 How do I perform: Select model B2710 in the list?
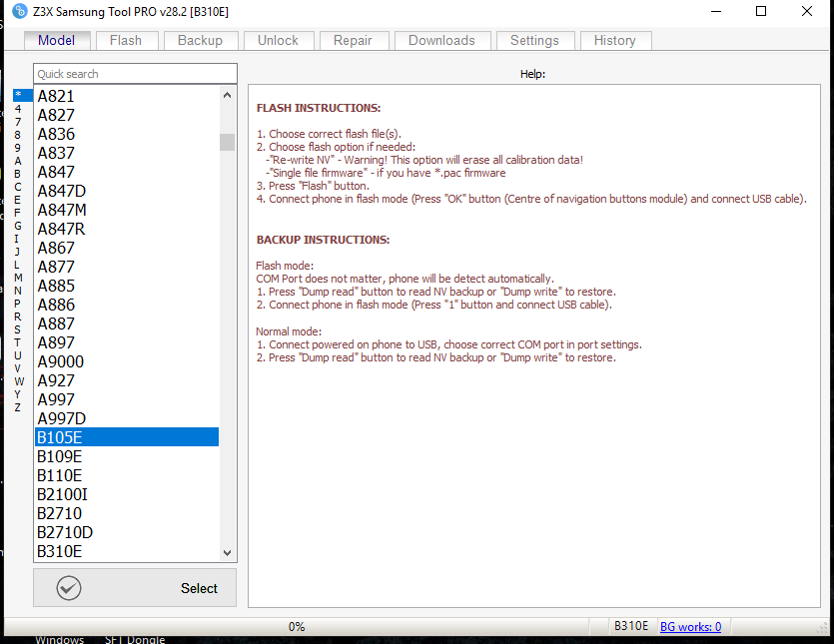tap(127, 513)
